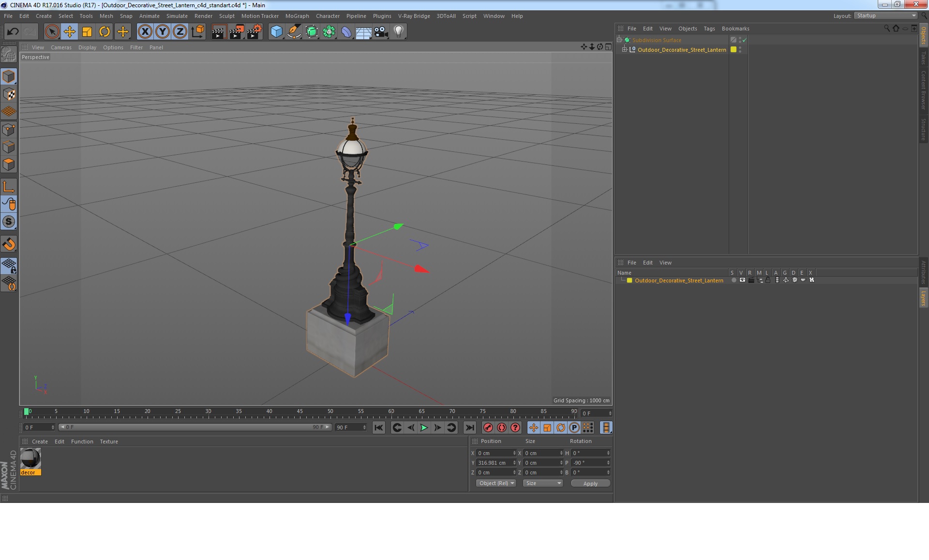Open the Object (Rel) dropdown

point(496,483)
